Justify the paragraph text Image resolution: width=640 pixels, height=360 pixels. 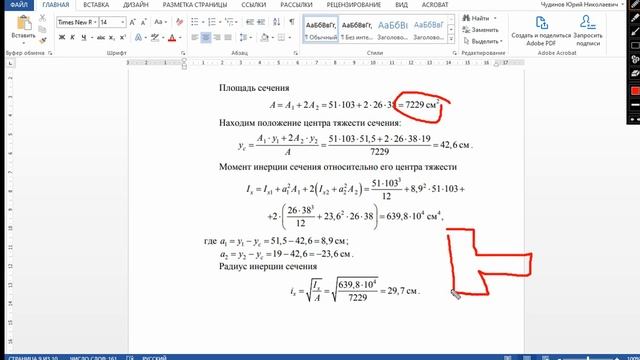pos(228,38)
